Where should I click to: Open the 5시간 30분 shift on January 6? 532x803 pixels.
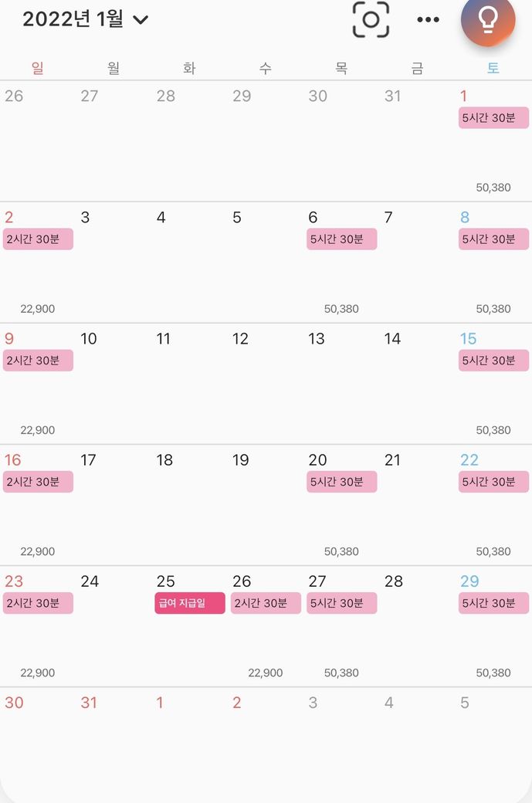coord(341,239)
